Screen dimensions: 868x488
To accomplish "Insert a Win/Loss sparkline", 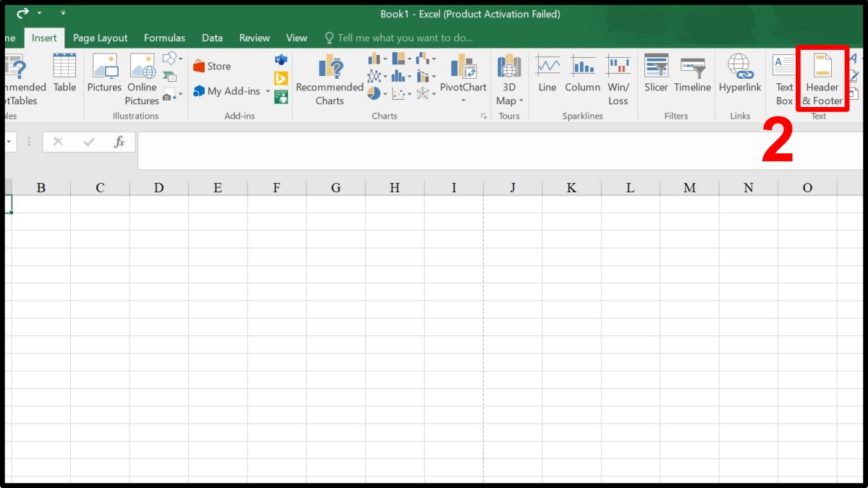I will [x=618, y=77].
